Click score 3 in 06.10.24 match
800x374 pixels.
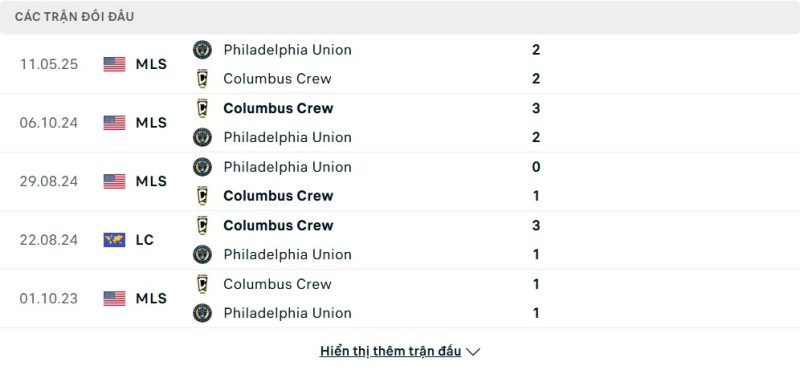[536, 108]
